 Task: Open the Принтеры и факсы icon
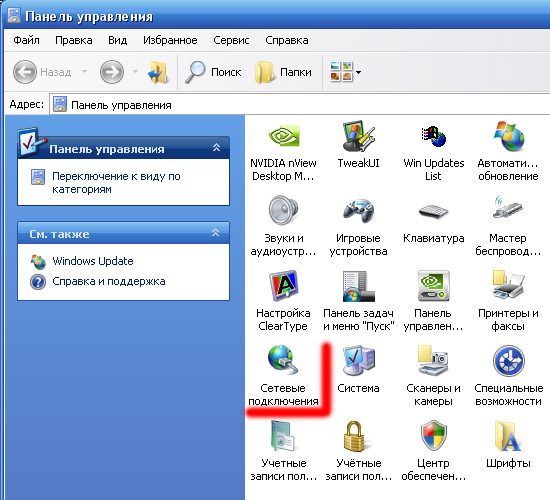point(508,285)
